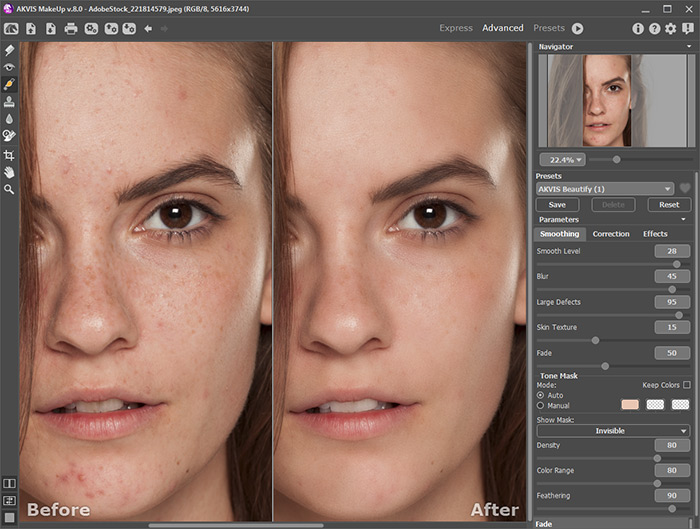Click the Reset button

668,204
